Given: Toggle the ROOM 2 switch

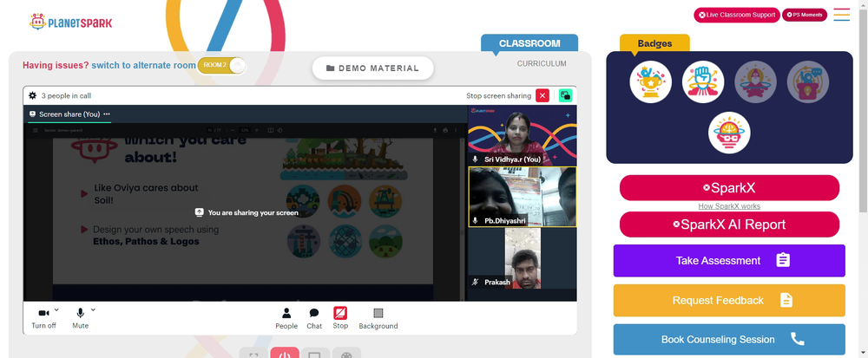Looking at the screenshot, I should click(x=221, y=65).
